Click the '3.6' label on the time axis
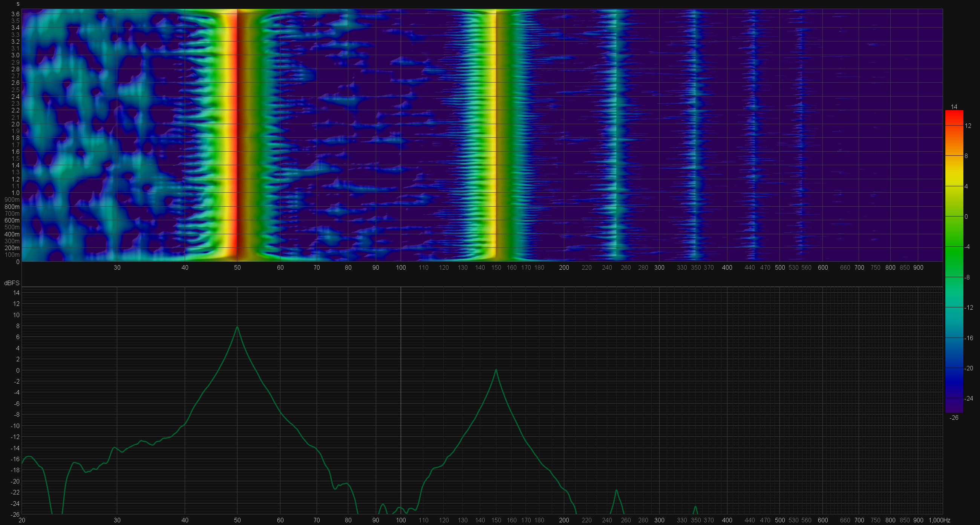The width and height of the screenshot is (980, 525). 15,14
